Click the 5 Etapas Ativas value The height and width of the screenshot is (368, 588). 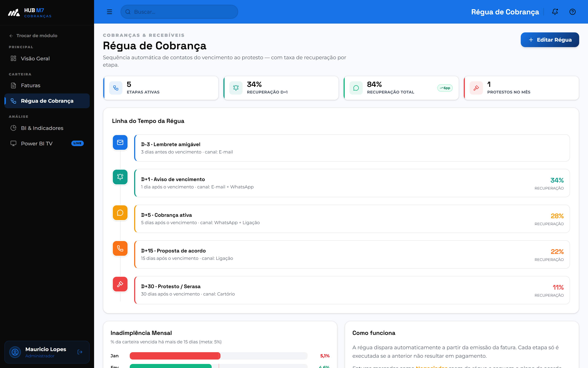pyautogui.click(x=129, y=84)
